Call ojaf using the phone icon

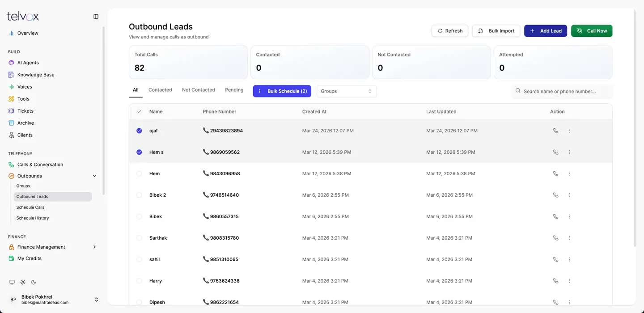pyautogui.click(x=556, y=131)
